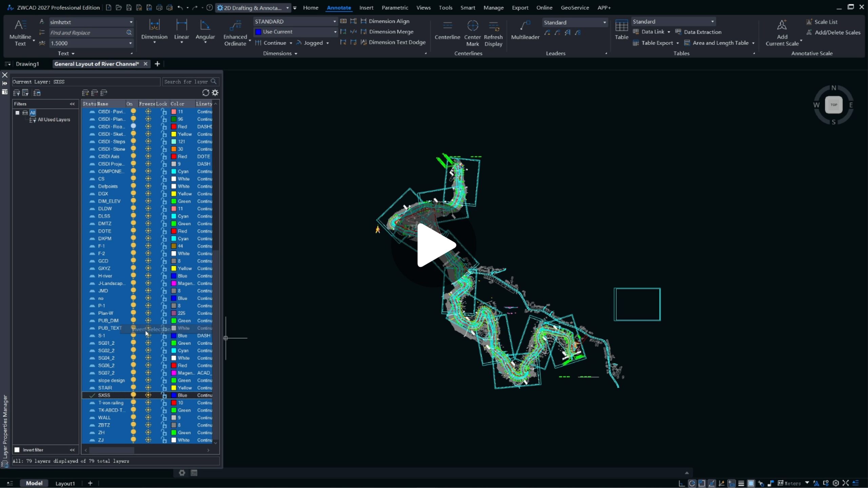This screenshot has height=488, width=868.
Task: Enable the Invert filter checkbox
Action: pyautogui.click(x=17, y=450)
